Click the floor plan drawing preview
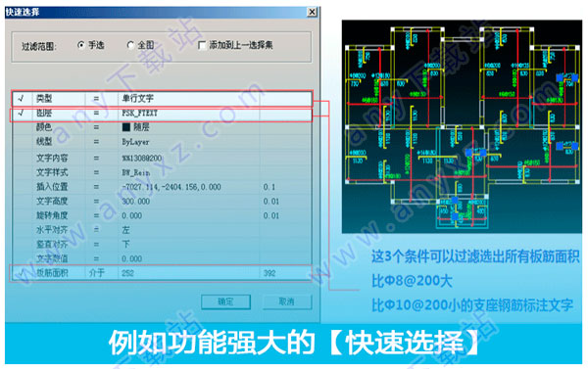 coord(462,126)
